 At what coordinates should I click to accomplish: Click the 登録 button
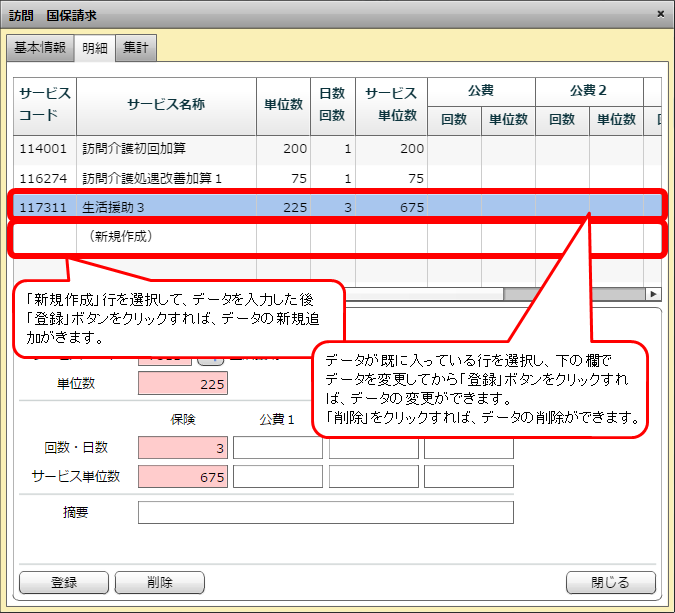pos(63,582)
